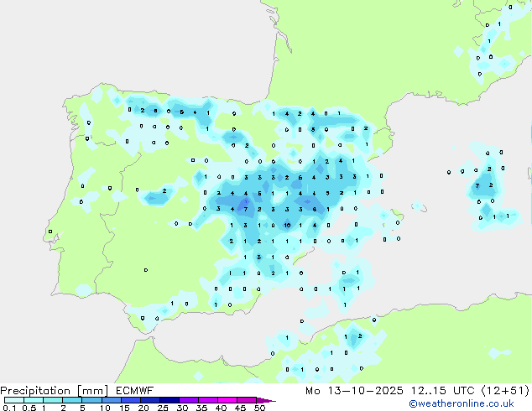Click the legend scale label '45'
532x411 pixels.
click(241, 408)
